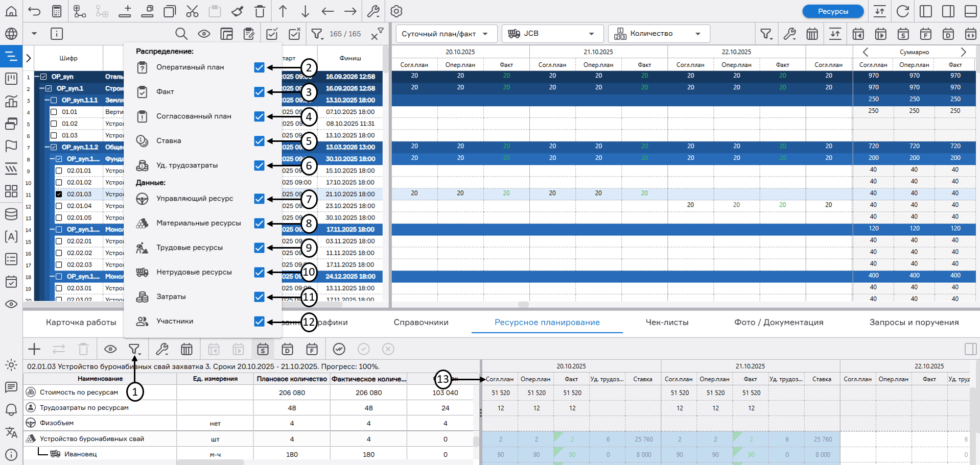Image resolution: width=980 pixels, height=465 pixels.
Task: Open the filter funnel in bottom panel toolbar
Action: [134, 349]
